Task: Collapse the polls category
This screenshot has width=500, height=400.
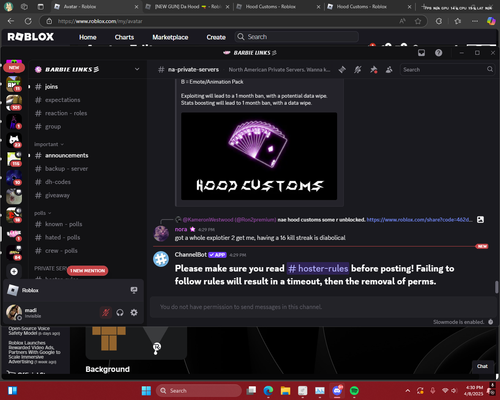Action: coord(42,213)
